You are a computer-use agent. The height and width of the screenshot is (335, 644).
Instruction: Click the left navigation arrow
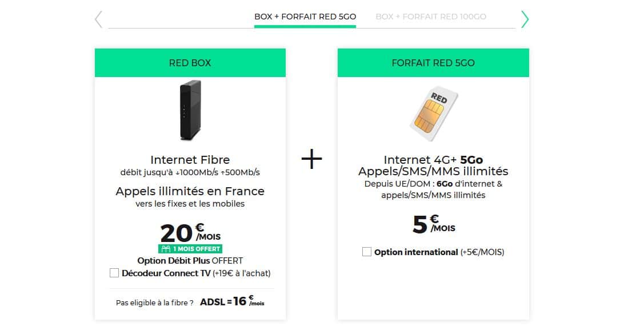click(99, 18)
